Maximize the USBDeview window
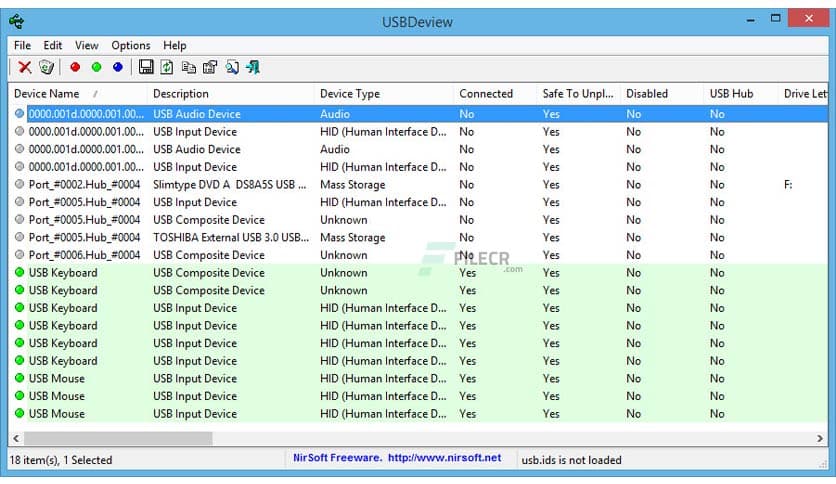Screen dimensions: 836x484 tap(776, 18)
